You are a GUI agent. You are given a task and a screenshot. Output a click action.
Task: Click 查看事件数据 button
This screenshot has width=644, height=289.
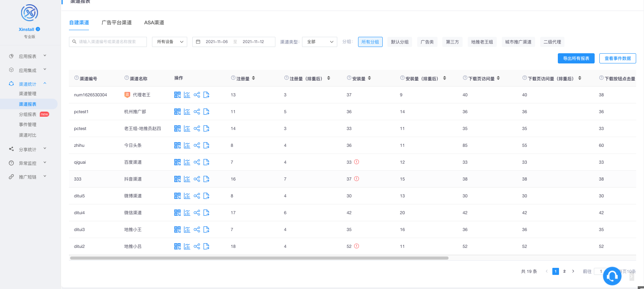pos(618,58)
